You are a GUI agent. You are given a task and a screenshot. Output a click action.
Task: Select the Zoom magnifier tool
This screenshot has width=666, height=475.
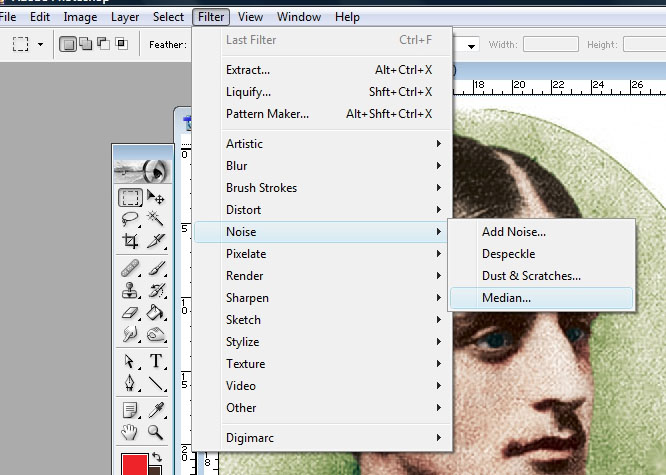tap(156, 432)
